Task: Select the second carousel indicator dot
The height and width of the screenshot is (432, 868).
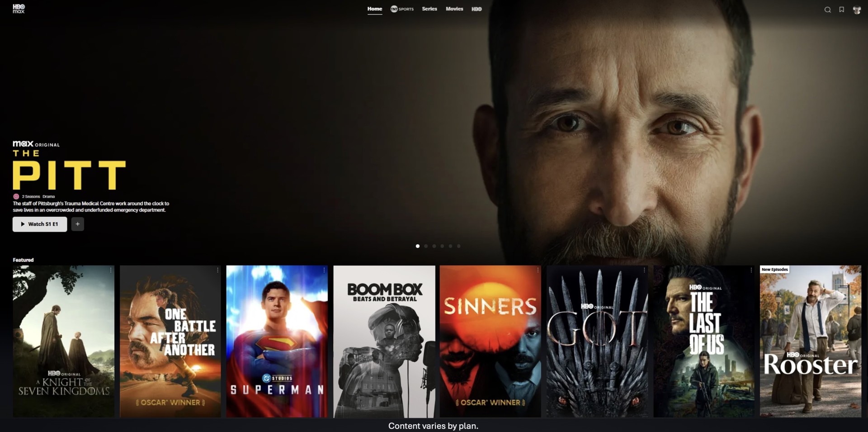Action: (x=425, y=246)
